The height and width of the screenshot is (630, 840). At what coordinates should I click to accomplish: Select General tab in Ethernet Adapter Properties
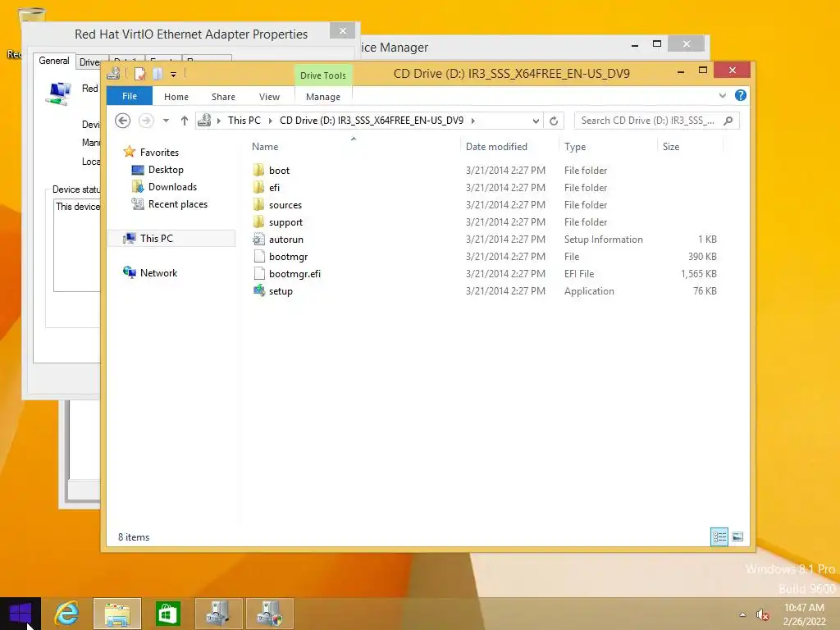tap(54, 61)
